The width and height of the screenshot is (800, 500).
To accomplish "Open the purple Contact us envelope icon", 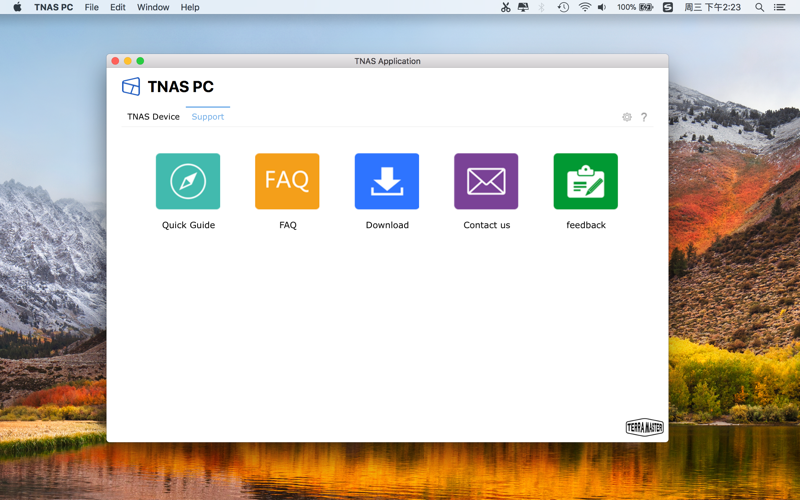I will (486, 181).
